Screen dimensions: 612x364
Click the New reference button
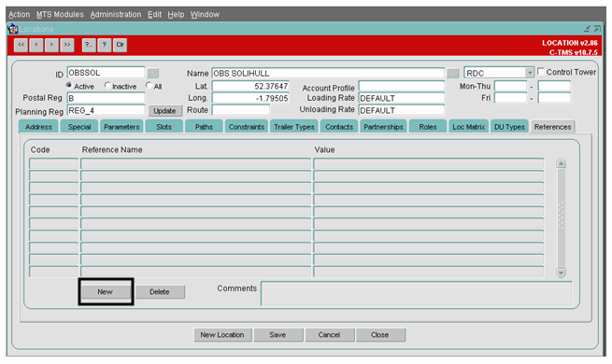pos(105,291)
